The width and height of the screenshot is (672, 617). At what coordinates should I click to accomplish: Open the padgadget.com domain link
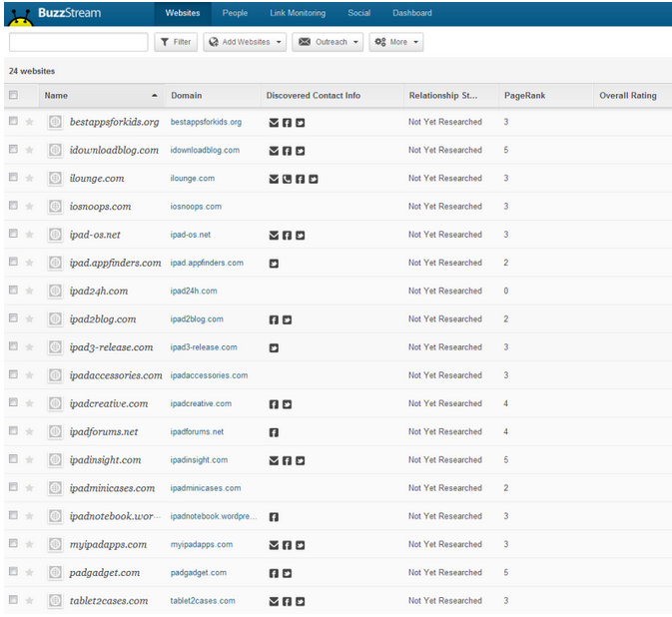tap(199, 572)
